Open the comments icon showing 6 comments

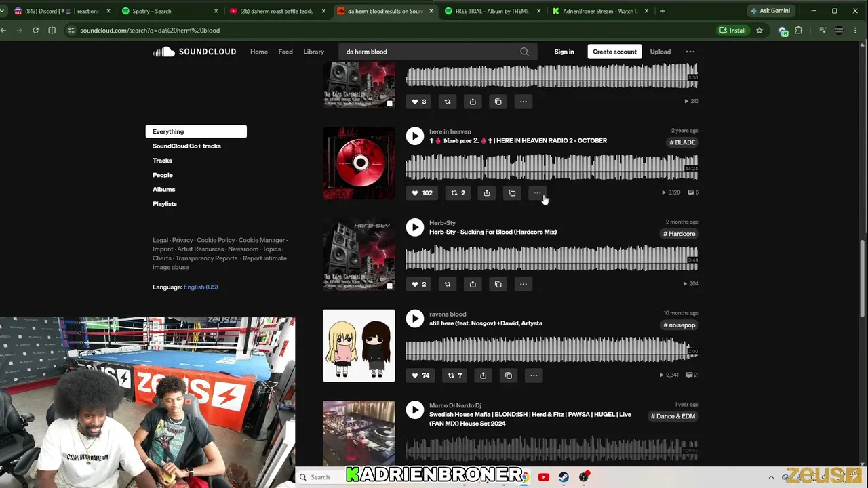[x=693, y=192]
